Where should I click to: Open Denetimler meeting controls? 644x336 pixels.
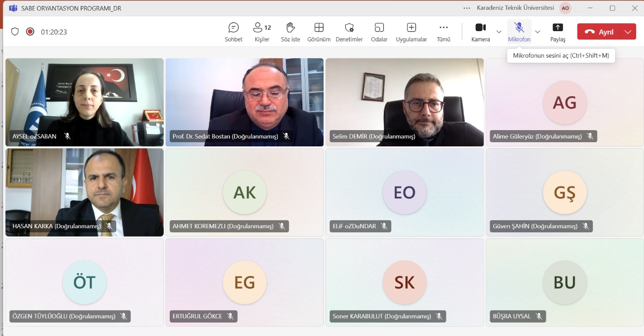349,32
